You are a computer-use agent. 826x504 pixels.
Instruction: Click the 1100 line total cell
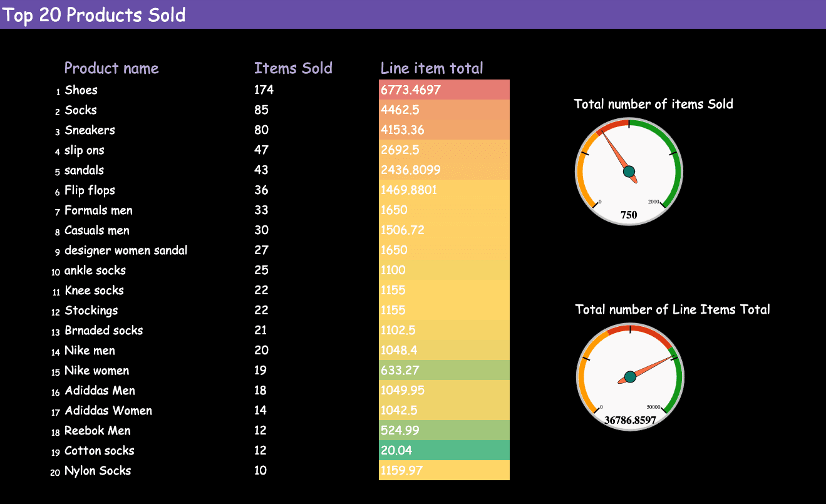coord(444,270)
